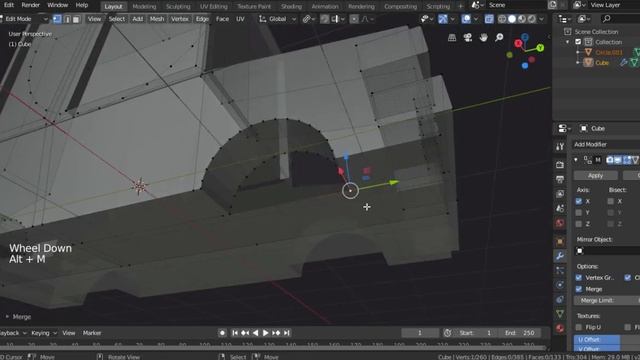This screenshot has height=360, width=640.
Task: Jump to the end frame
Action: (287, 333)
